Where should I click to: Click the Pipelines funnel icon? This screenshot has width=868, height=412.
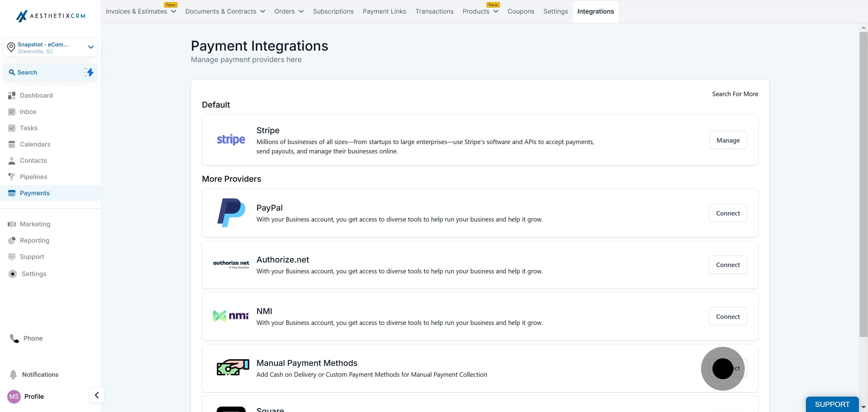pyautogui.click(x=11, y=177)
